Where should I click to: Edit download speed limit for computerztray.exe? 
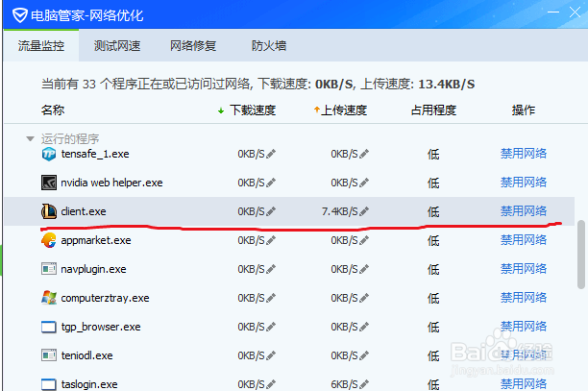(x=271, y=298)
